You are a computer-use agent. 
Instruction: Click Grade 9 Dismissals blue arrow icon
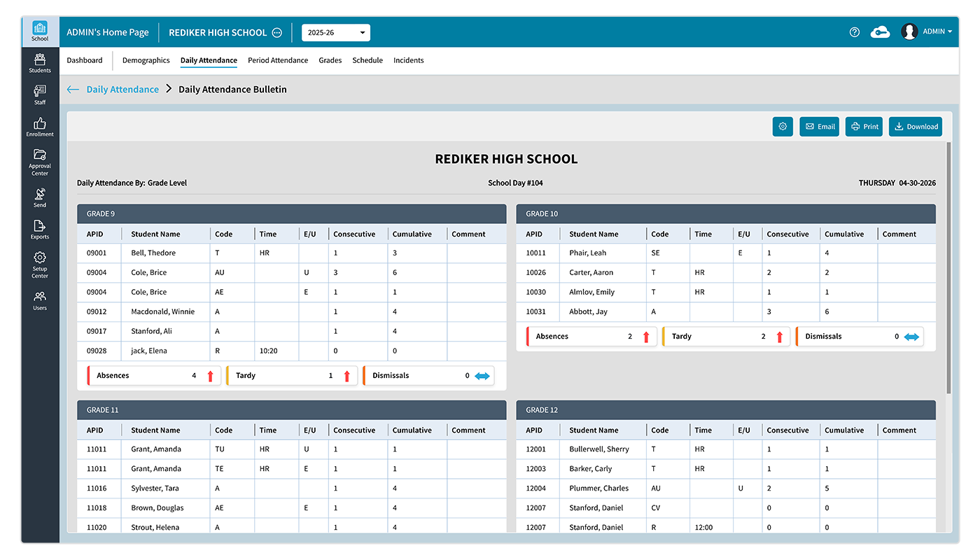pos(482,376)
